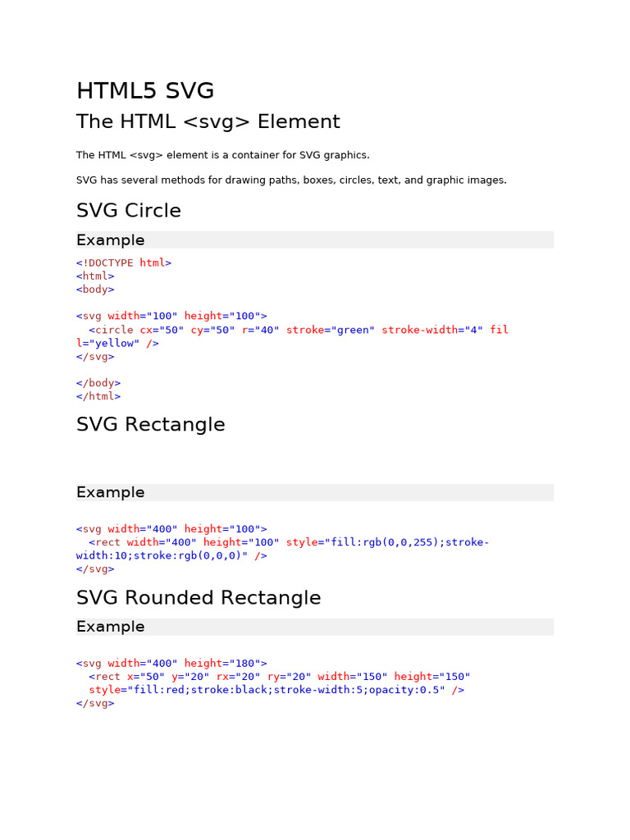Click the closing "</html>" tag line

point(98,396)
